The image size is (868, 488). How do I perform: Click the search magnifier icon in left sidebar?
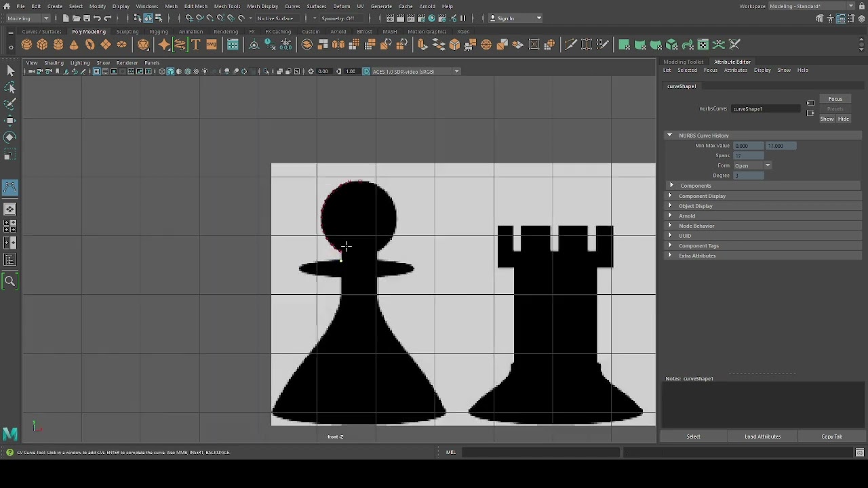[10, 281]
